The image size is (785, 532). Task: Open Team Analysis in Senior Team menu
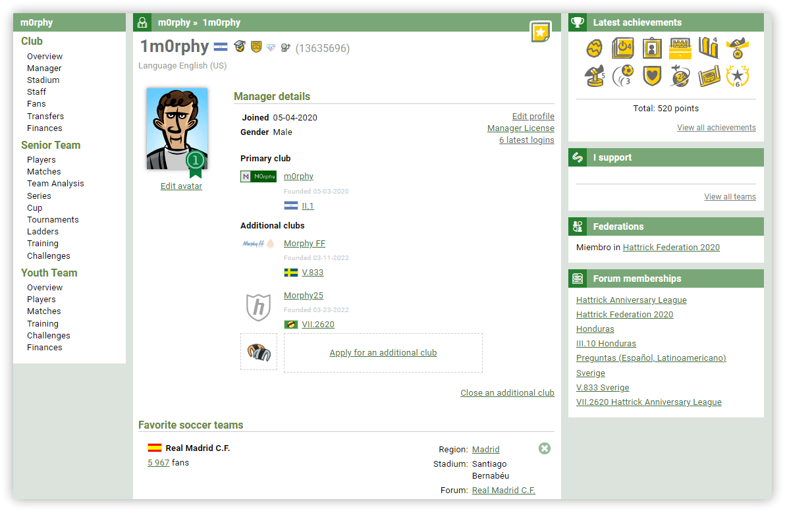point(55,184)
